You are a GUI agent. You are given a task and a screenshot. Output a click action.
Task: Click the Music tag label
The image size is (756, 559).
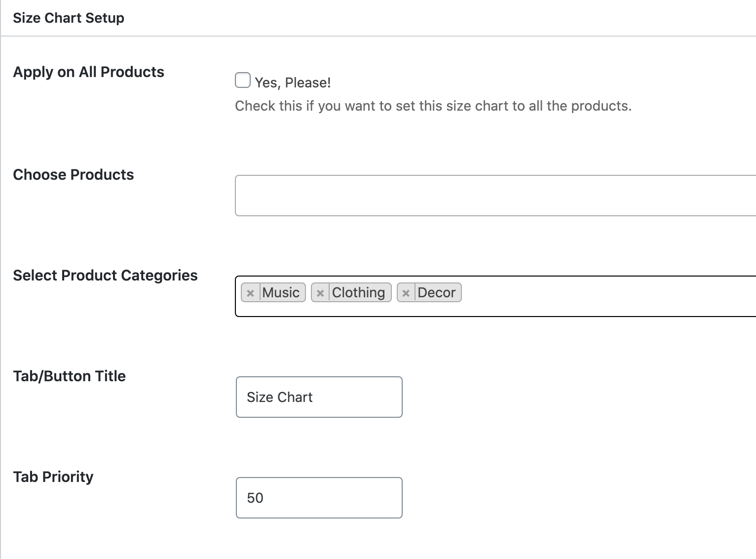[x=280, y=292]
